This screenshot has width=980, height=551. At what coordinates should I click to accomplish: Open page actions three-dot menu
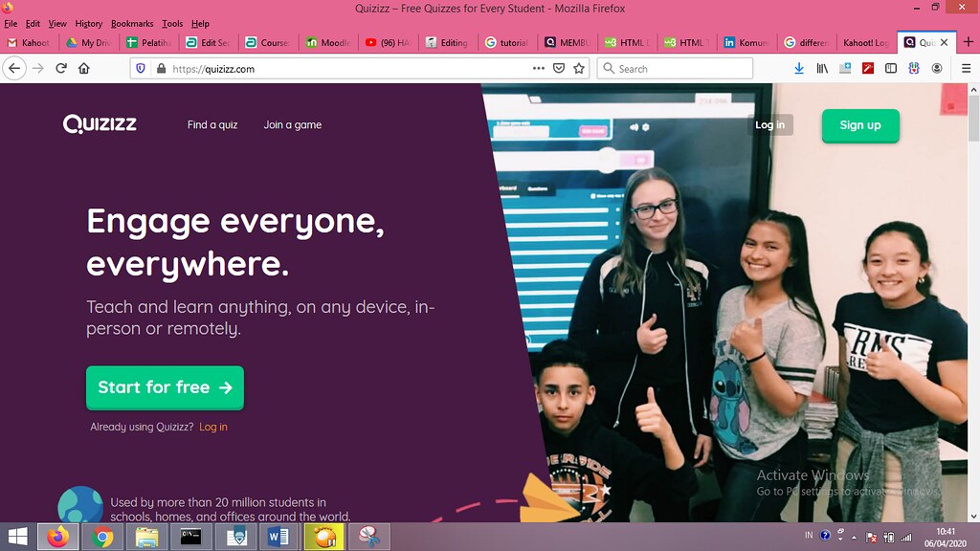[538, 69]
